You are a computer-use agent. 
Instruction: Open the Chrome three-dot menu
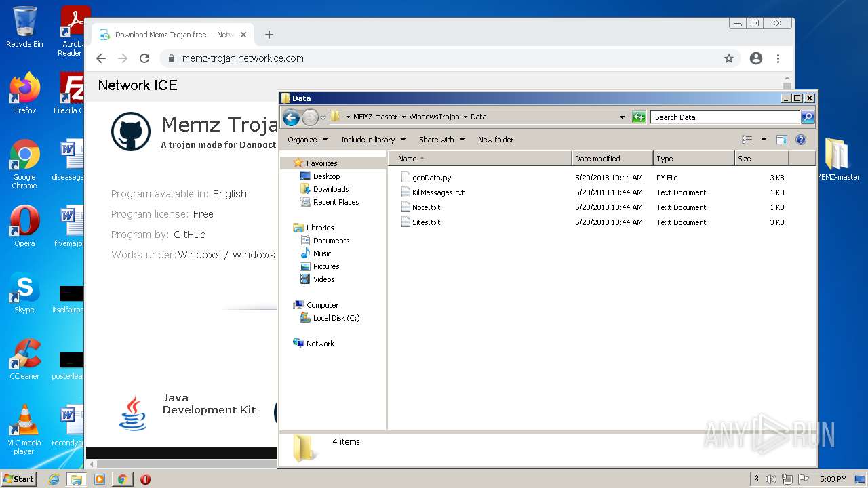[778, 58]
